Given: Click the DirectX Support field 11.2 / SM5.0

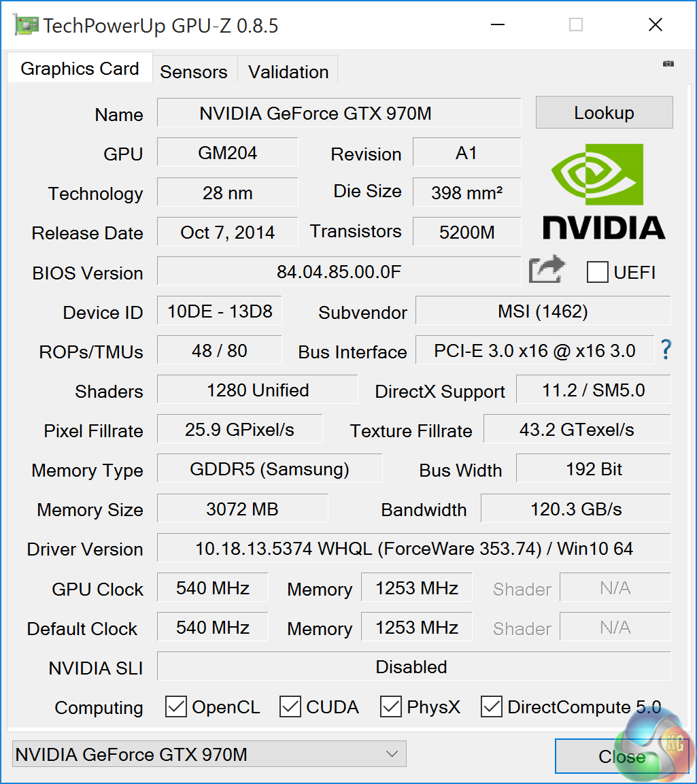Looking at the screenshot, I should coord(593,390).
